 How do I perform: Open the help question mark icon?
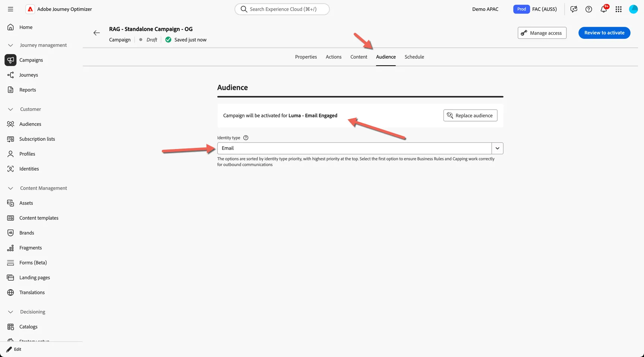[589, 9]
